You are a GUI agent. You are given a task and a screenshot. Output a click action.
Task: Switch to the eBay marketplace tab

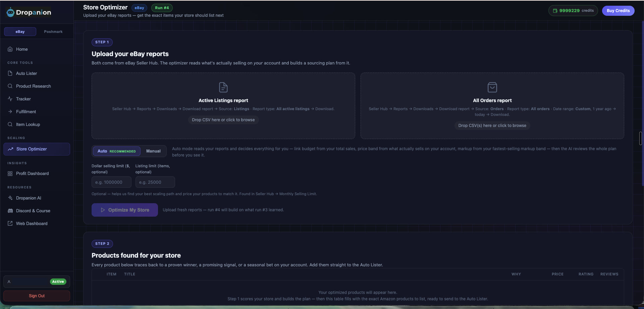tap(20, 32)
